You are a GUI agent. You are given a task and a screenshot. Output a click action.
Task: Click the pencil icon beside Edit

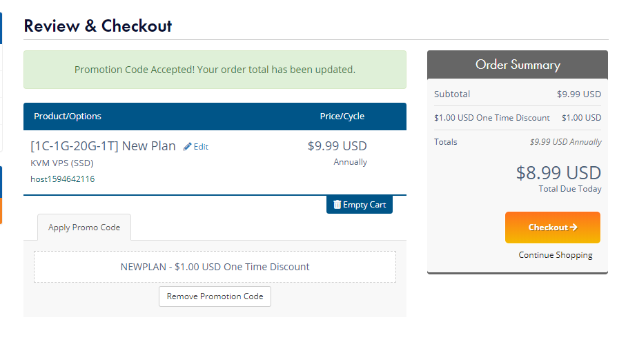[x=187, y=147]
